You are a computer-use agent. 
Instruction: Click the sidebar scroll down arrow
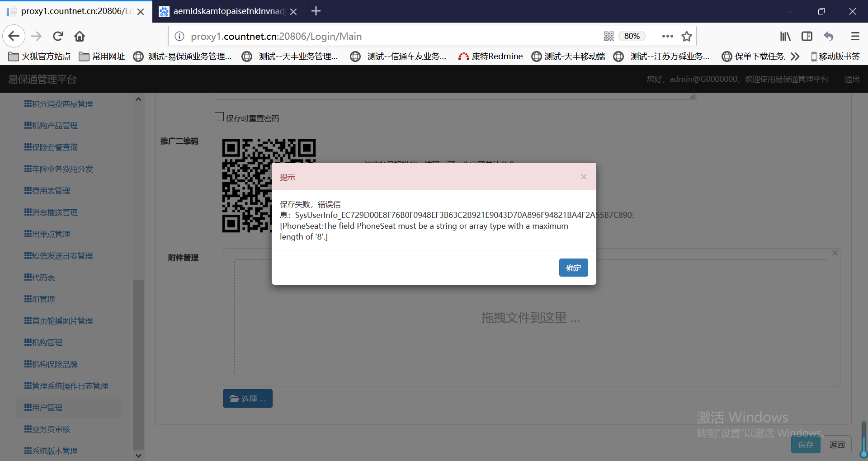(138, 456)
